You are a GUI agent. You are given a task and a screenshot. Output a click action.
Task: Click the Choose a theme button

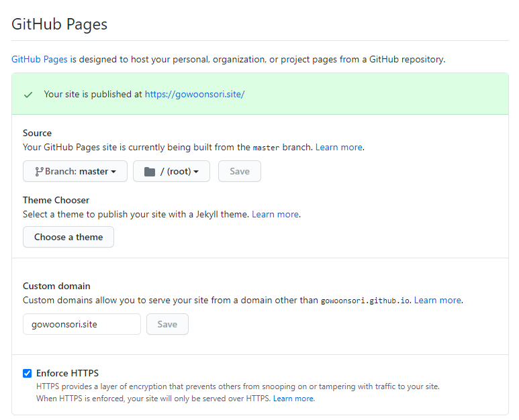click(x=68, y=237)
